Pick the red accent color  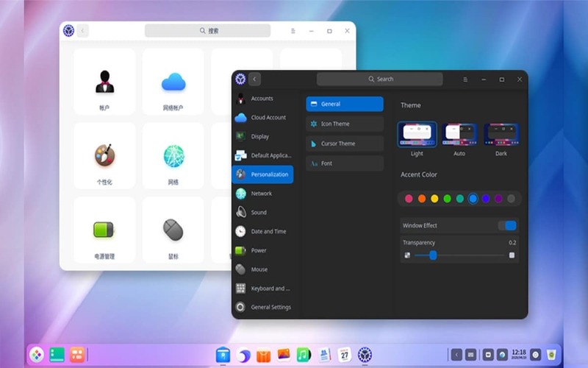coord(409,199)
